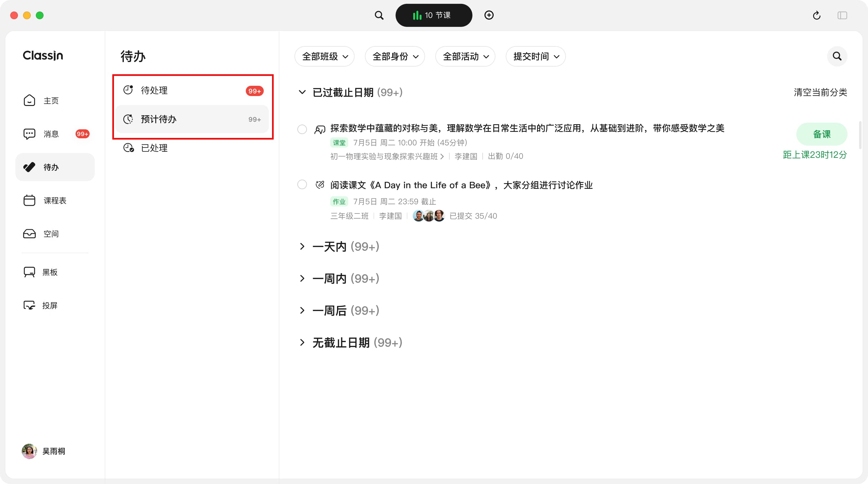Viewport: 868px width, 484px height.
Task: Open the 全部班级 dropdown filter
Action: 325,56
